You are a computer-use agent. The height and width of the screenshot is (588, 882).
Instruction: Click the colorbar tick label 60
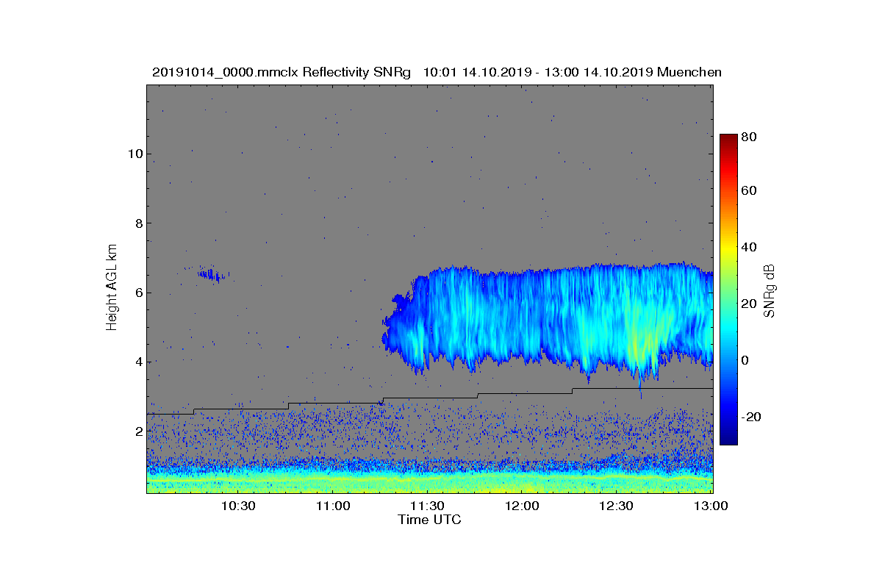750,191
